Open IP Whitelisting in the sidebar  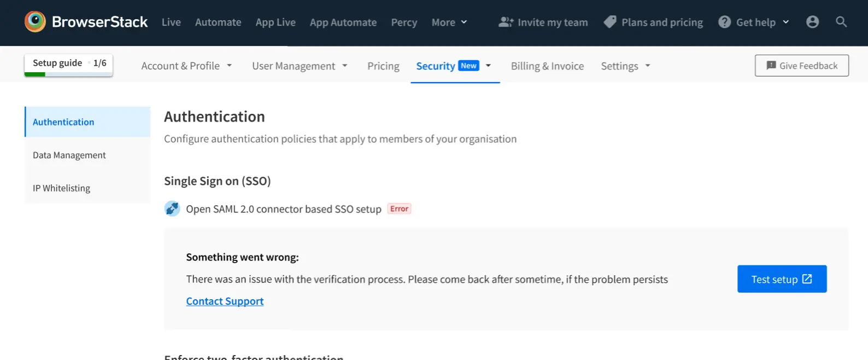(87, 188)
